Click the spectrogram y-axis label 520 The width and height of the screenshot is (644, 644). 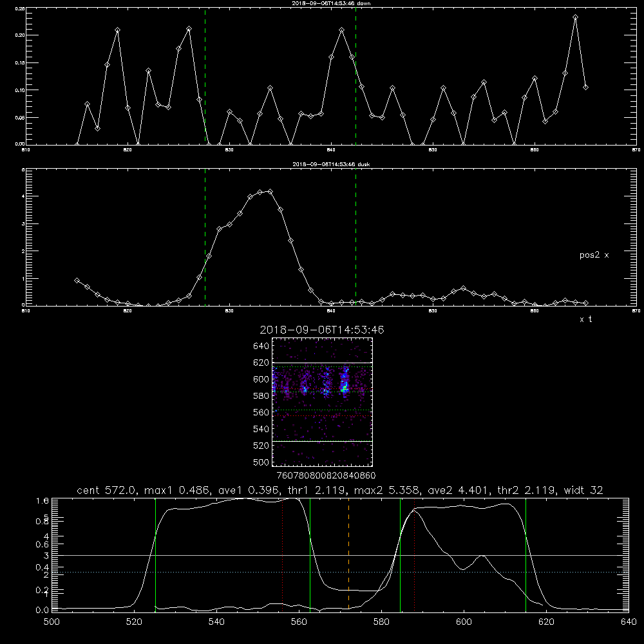pos(261,446)
